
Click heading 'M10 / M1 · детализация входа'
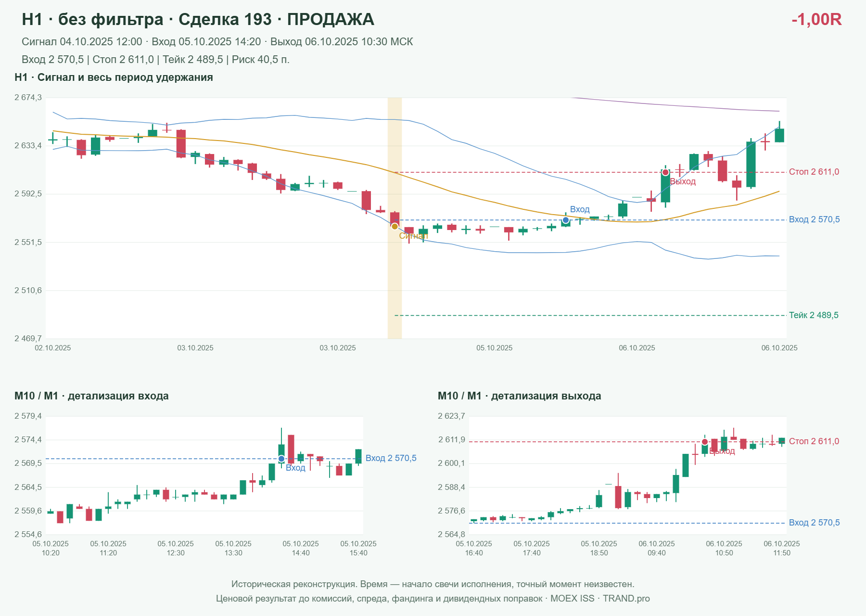point(91,396)
